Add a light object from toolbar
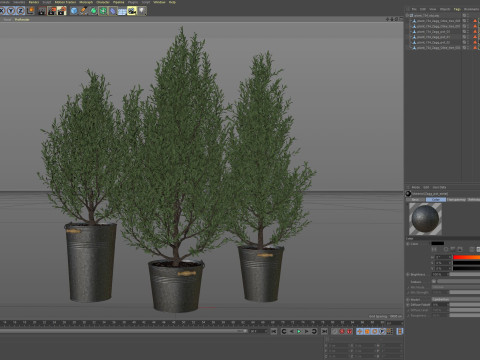The image size is (480, 360). click(142, 11)
